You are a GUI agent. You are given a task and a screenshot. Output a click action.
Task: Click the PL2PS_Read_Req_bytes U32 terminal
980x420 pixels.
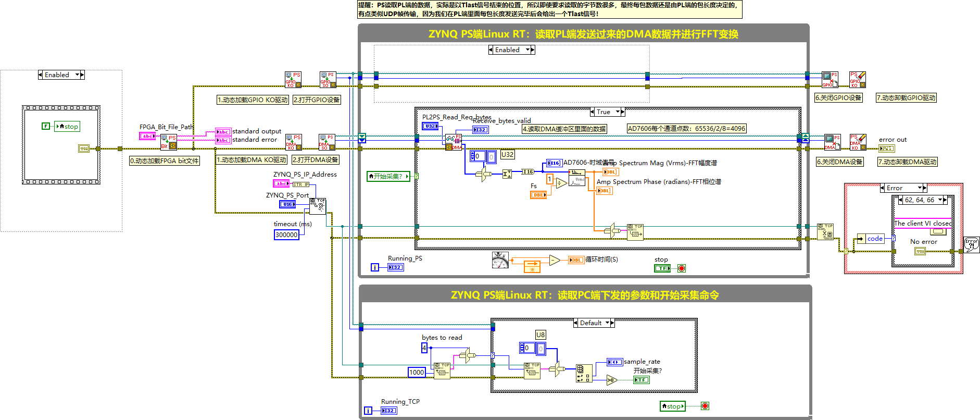pos(430,126)
